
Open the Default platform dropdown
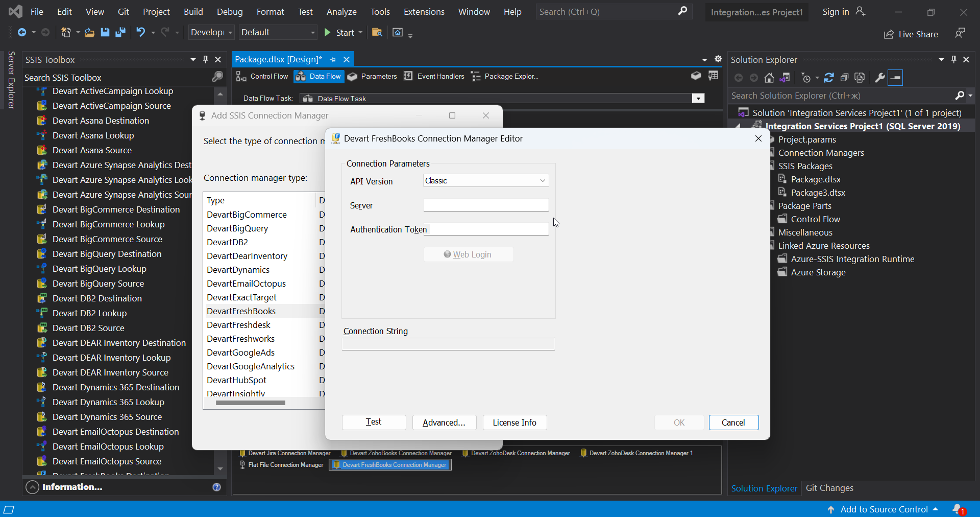(x=278, y=33)
